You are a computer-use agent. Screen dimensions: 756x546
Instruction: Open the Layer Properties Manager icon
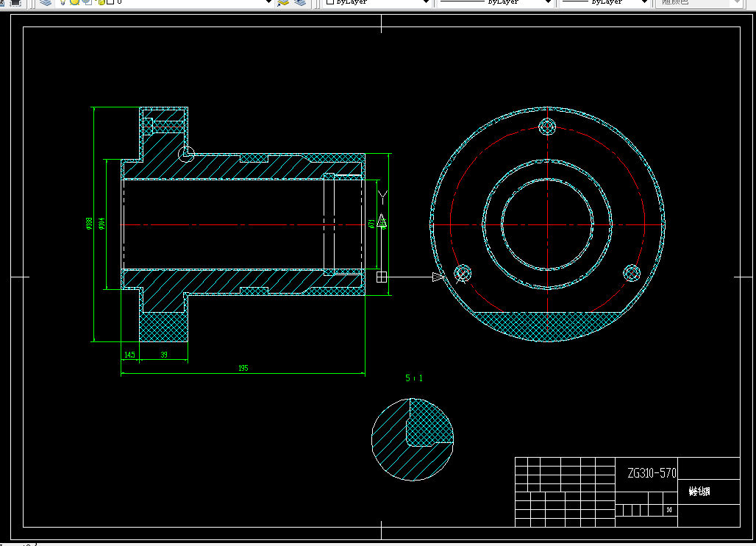(46, 2)
